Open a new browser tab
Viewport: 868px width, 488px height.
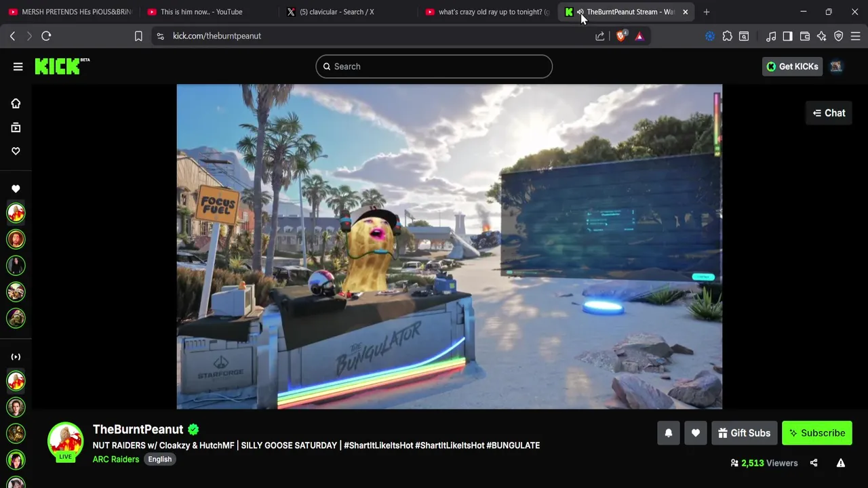(x=707, y=12)
